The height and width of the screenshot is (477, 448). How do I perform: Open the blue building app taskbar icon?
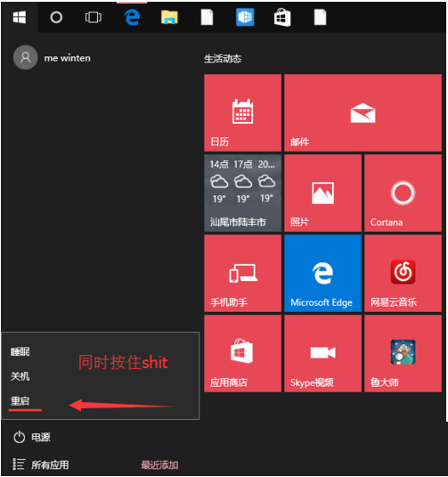tap(245, 17)
